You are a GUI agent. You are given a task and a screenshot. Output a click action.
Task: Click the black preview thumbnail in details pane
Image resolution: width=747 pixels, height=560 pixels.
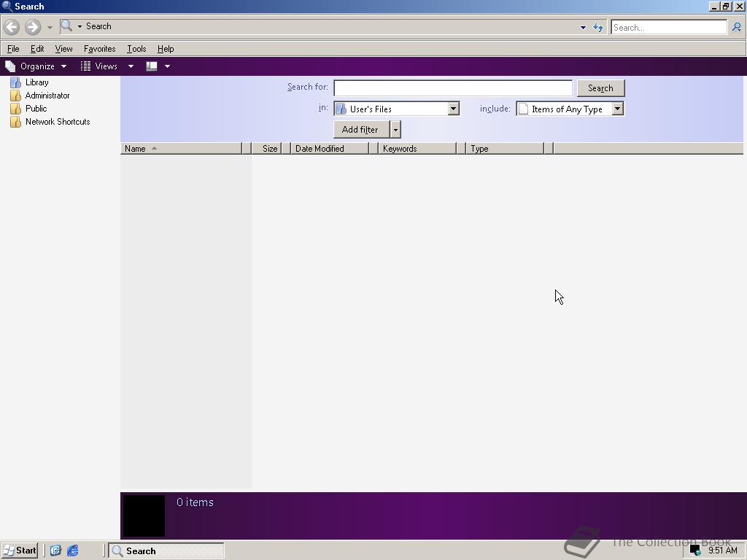coord(144,516)
